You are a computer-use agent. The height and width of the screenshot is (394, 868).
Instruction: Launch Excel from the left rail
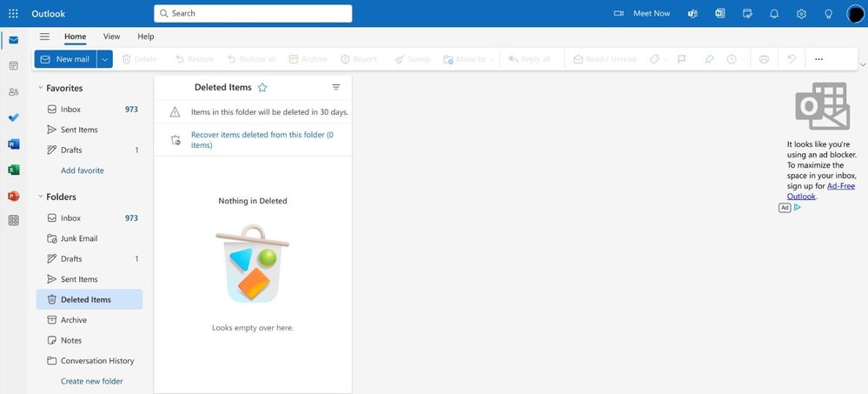point(13,170)
